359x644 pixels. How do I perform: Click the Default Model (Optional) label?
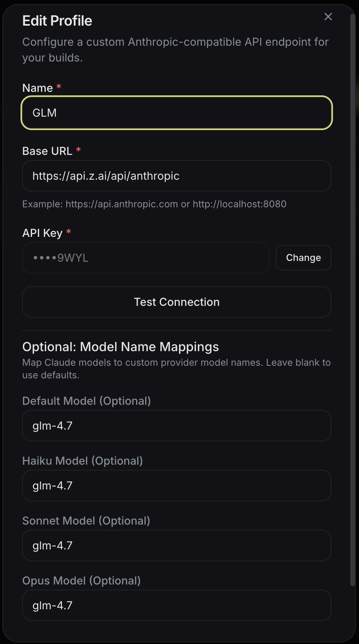point(86,401)
